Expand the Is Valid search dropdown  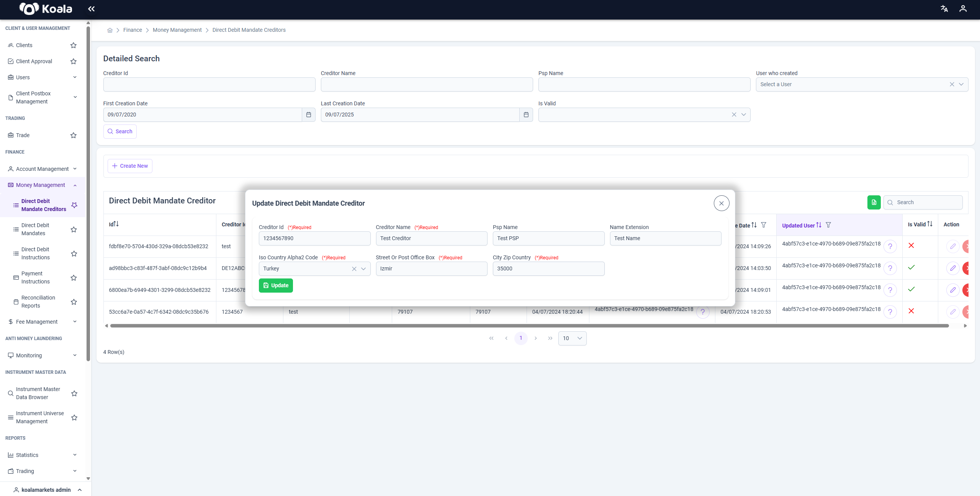click(743, 115)
